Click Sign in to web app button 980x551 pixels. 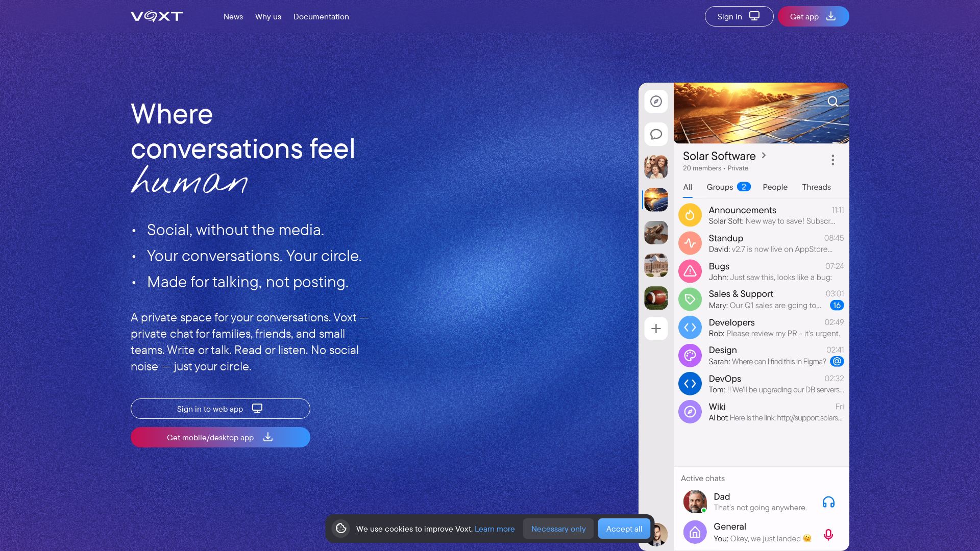coord(220,409)
